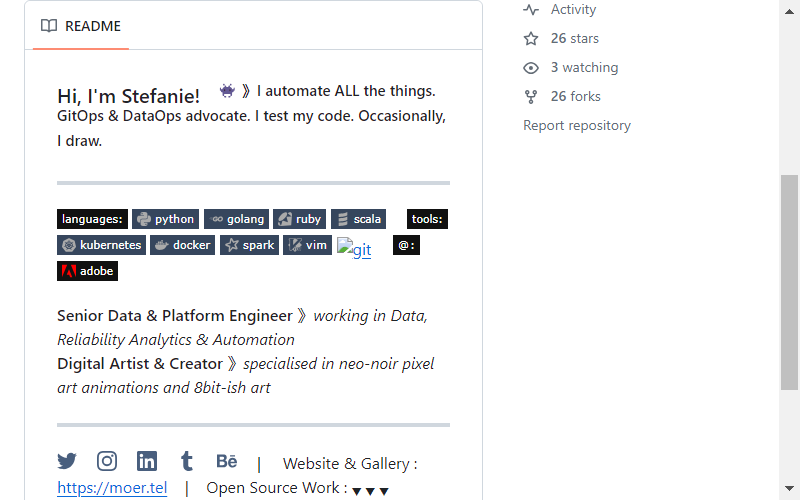The height and width of the screenshot is (500, 800).
Task: Open the Tumblr profile icon
Action: click(187, 461)
